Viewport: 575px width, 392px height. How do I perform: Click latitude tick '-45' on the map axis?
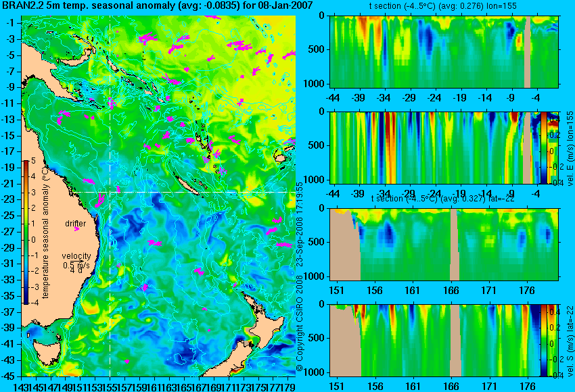point(7,376)
